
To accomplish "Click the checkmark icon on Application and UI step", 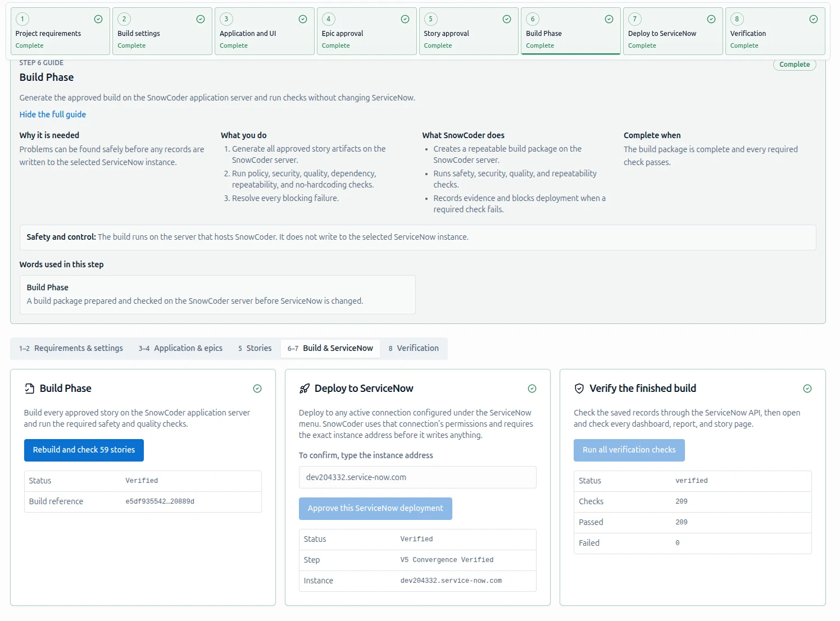I will point(303,19).
